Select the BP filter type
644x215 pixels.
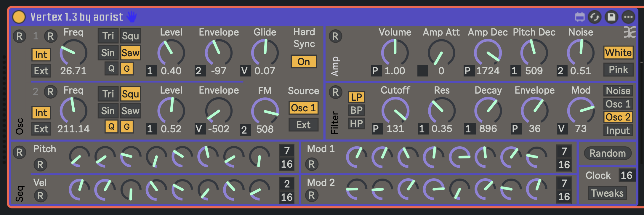coord(356,110)
